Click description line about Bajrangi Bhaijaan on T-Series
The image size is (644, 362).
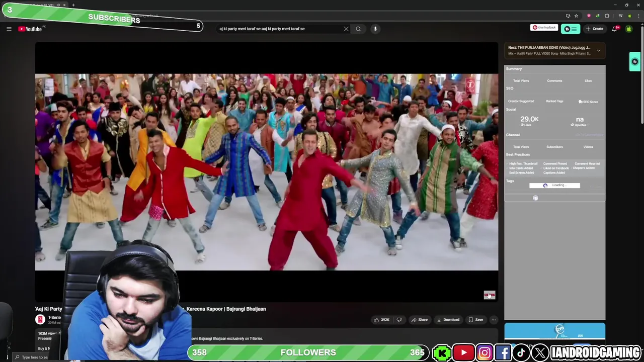click(226, 338)
